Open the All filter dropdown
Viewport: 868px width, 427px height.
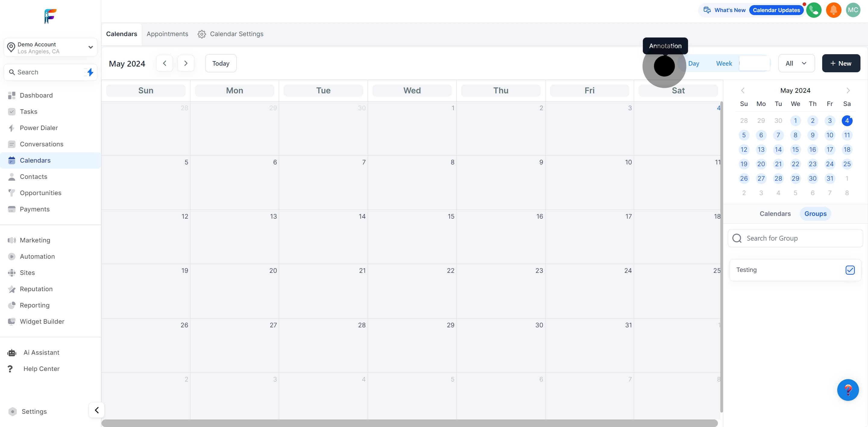(x=796, y=63)
